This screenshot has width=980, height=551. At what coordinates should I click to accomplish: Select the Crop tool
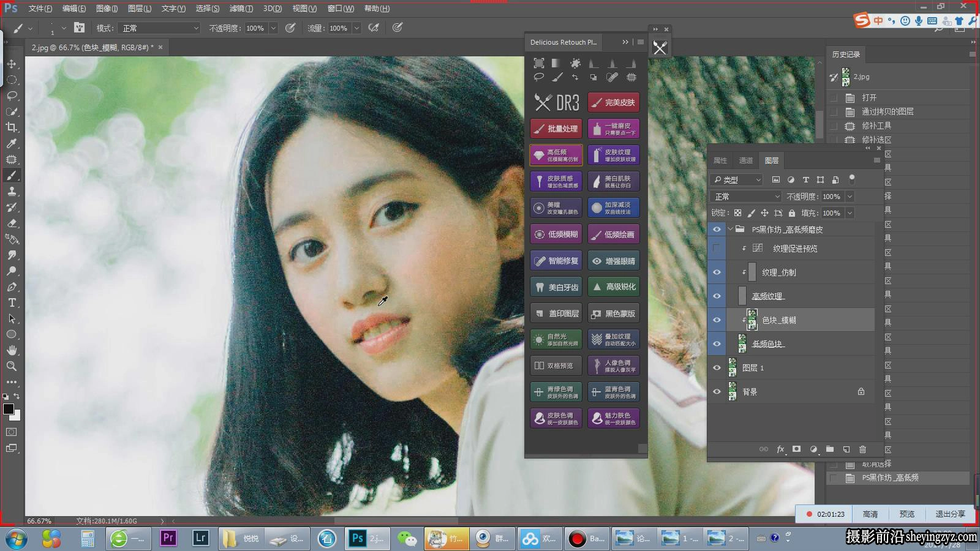click(x=12, y=127)
